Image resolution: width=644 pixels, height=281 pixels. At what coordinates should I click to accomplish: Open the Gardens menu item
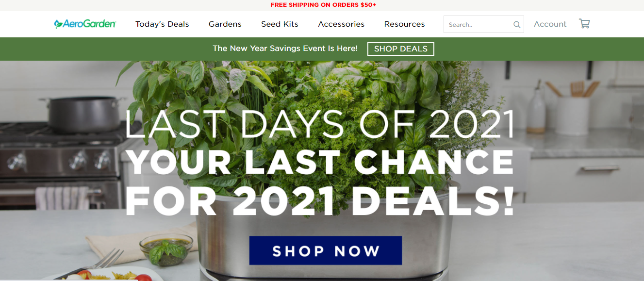click(225, 24)
